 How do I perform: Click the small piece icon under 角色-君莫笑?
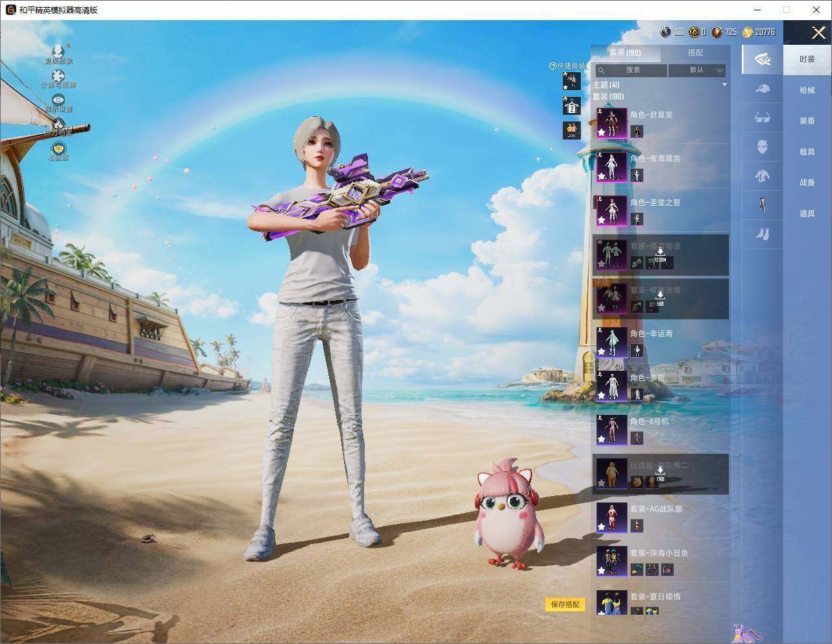pyautogui.click(x=637, y=131)
